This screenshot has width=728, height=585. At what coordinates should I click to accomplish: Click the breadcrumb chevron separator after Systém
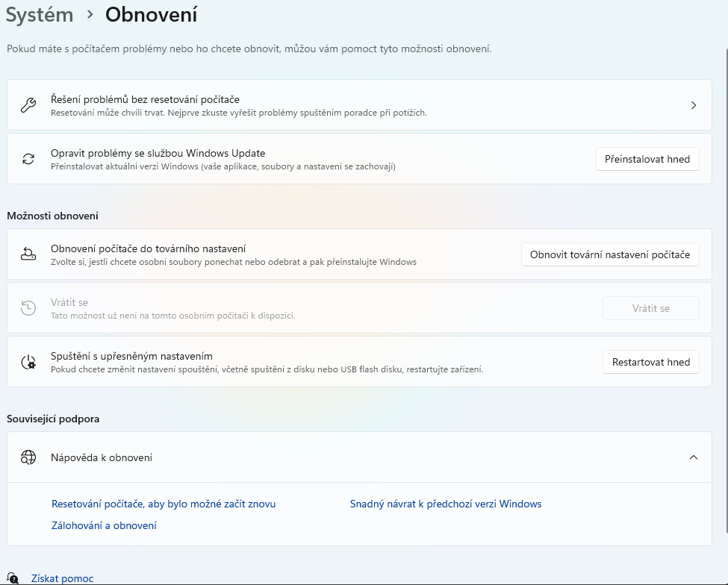pos(90,15)
